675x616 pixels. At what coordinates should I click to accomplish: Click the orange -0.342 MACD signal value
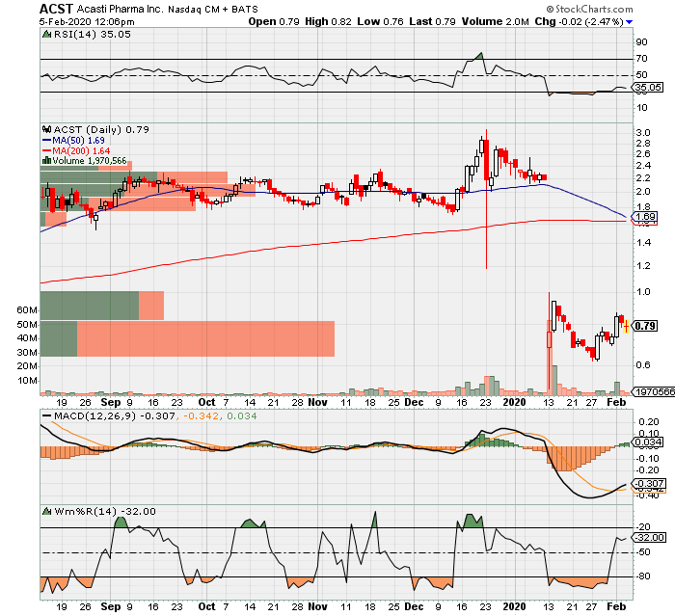pos(202,415)
